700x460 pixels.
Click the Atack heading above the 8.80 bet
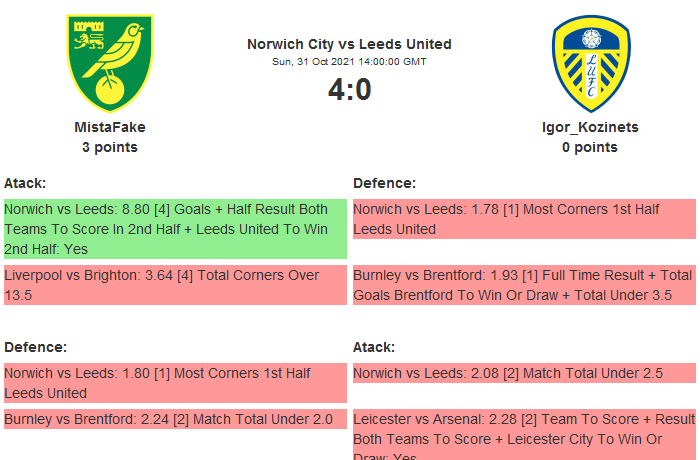click(25, 183)
